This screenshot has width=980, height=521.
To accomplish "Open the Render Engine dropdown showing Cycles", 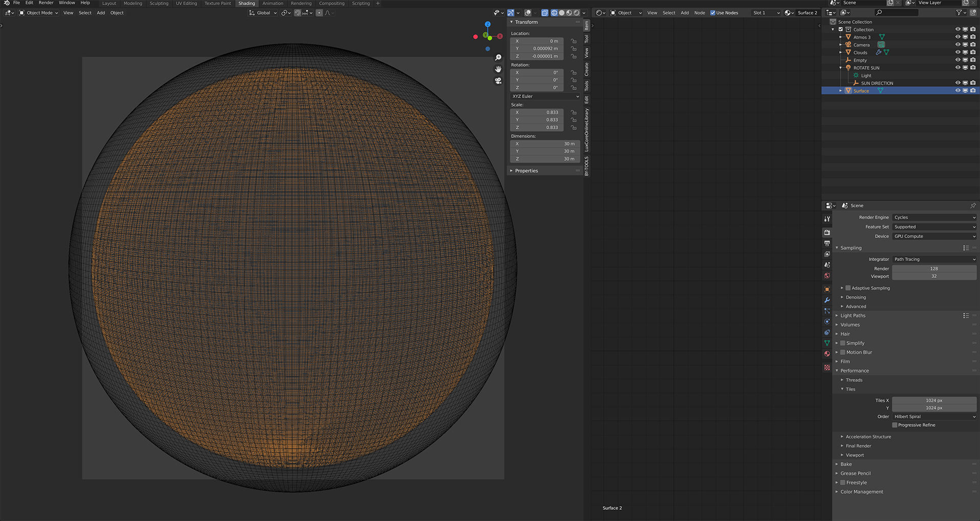I will point(934,218).
